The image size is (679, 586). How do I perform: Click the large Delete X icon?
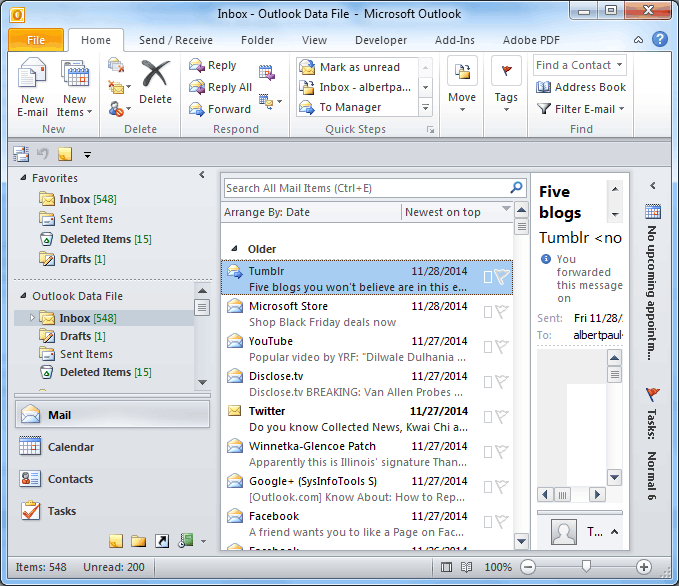155,74
